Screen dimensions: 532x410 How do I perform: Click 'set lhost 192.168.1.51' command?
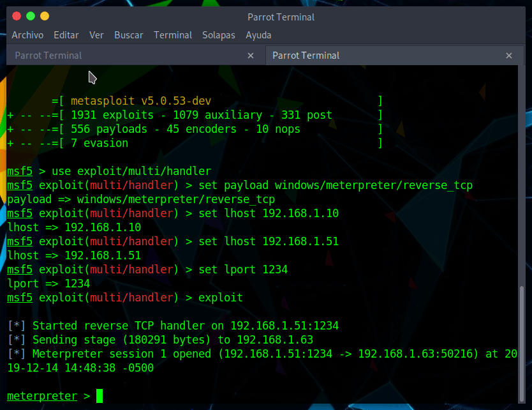269,241
